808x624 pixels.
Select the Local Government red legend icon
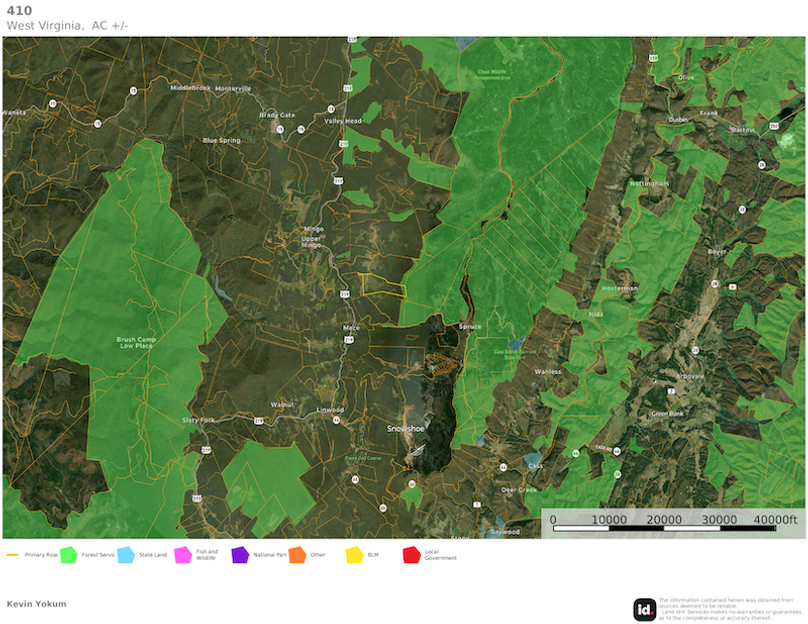(x=413, y=551)
